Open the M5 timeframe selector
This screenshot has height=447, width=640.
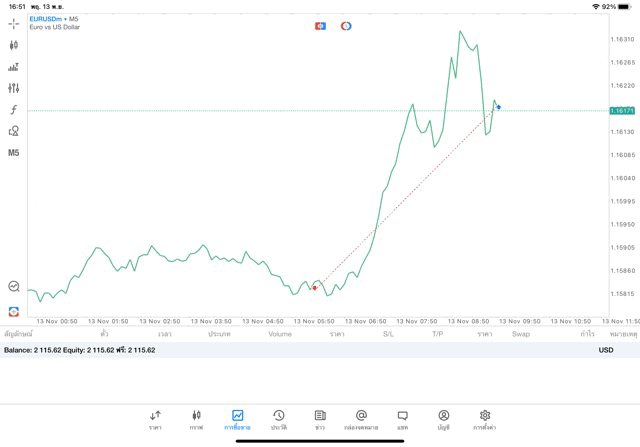(x=13, y=153)
